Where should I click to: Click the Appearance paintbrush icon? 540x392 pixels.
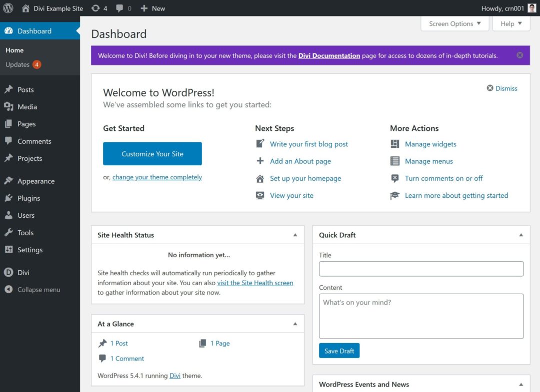click(x=8, y=181)
